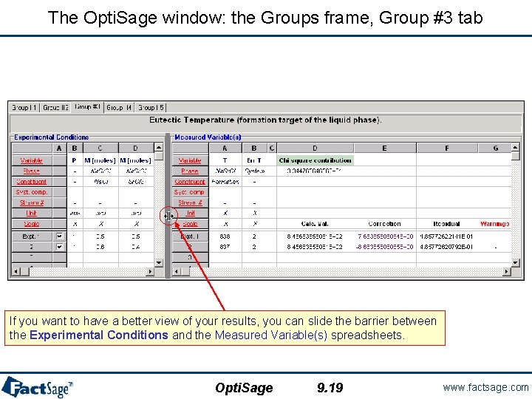The width and height of the screenshot is (532, 399).
Task: Click the Constituent row header in Measured Variable(s)
Action: tap(191, 182)
